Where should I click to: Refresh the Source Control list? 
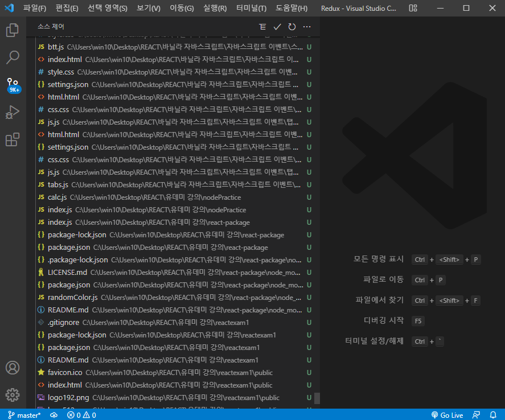point(292,27)
